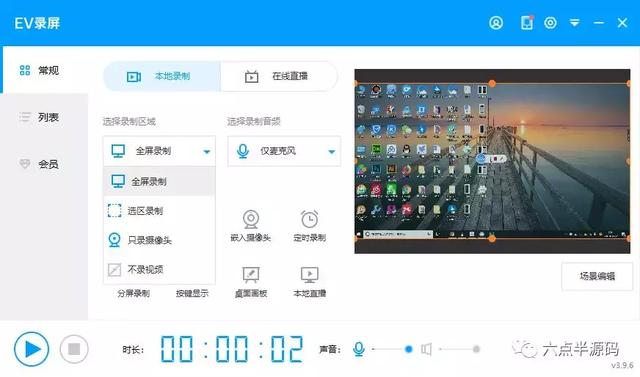Open settings gear in title bar
The width and height of the screenshot is (640, 377).
coord(550,23)
